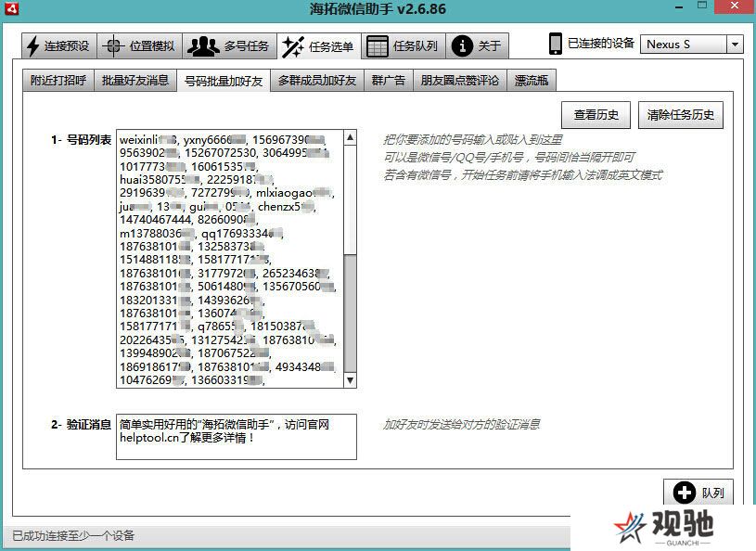
Task: Click number 15267072530 in the list
Action: (221, 153)
